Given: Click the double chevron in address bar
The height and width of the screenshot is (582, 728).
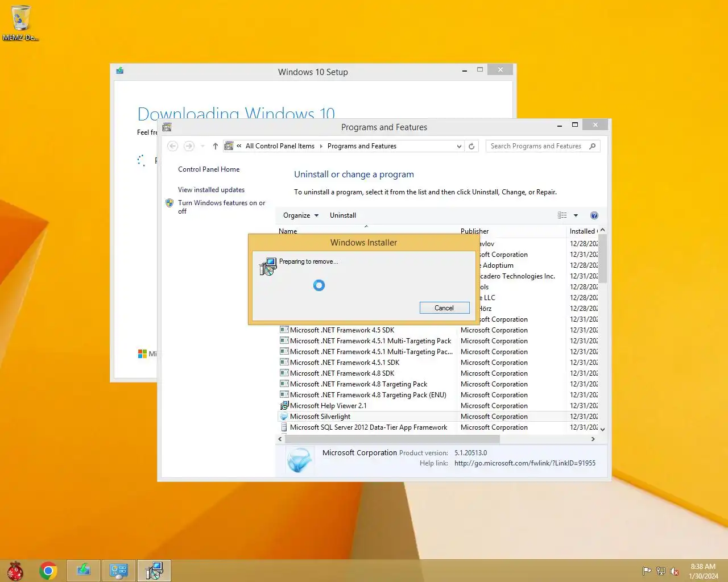Looking at the screenshot, I should [239, 146].
